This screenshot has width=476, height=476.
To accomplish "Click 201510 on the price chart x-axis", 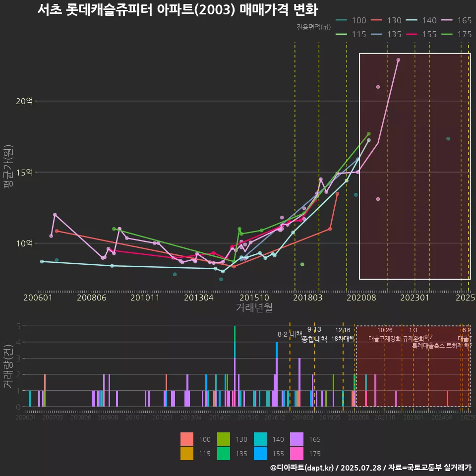I will [x=254, y=297].
